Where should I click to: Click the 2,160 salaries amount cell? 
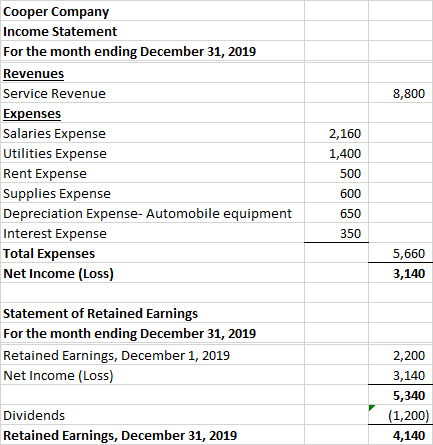point(336,133)
